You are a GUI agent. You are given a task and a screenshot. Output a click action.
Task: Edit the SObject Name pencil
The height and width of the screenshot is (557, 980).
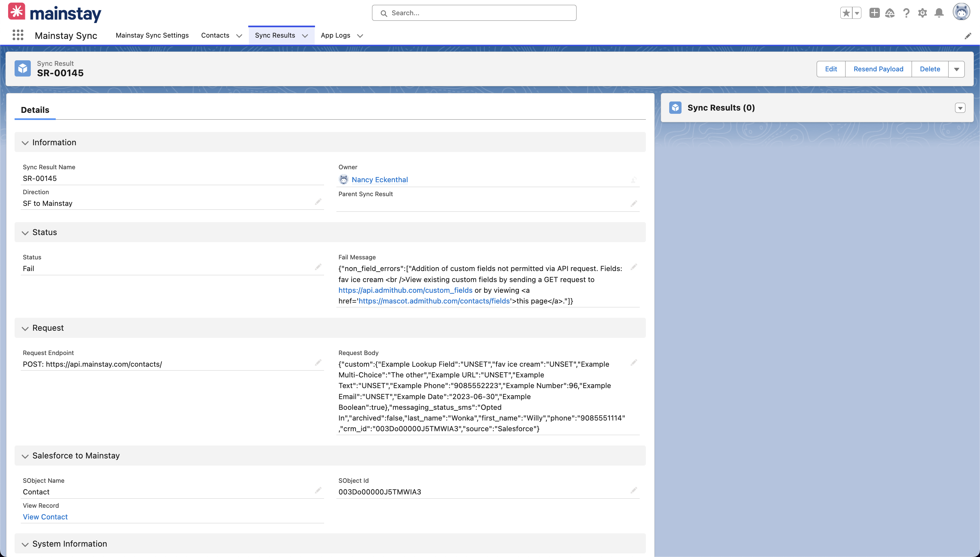(318, 490)
